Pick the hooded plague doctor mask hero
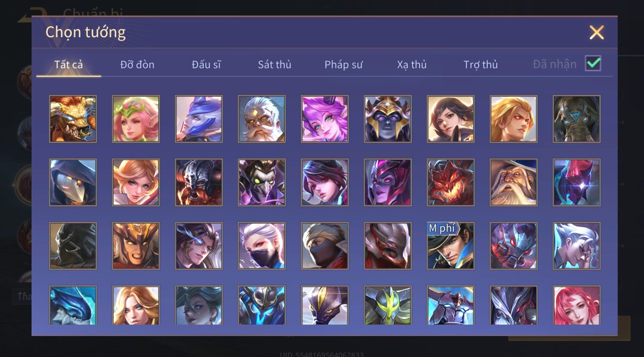 pos(73,182)
